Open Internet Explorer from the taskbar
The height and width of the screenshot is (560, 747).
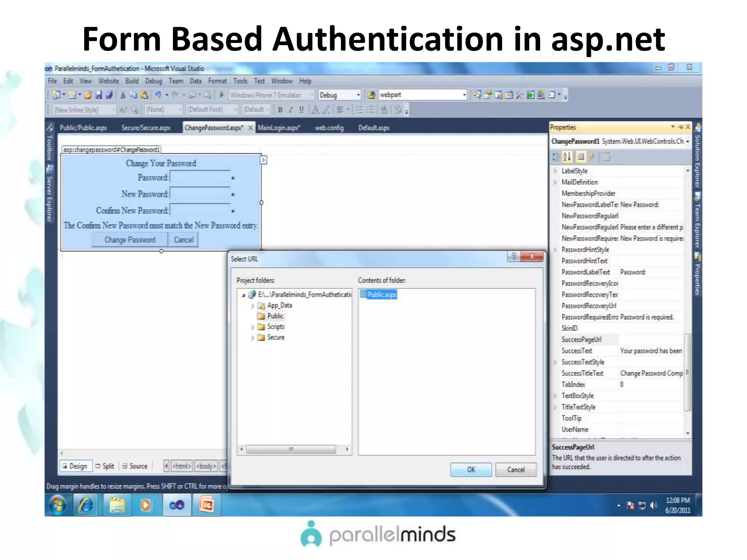pos(86,505)
